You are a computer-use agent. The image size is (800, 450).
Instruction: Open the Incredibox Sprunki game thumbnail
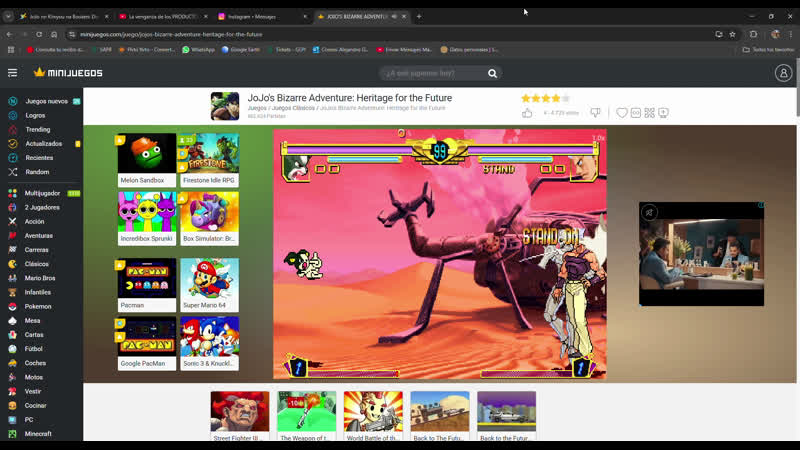click(x=147, y=218)
